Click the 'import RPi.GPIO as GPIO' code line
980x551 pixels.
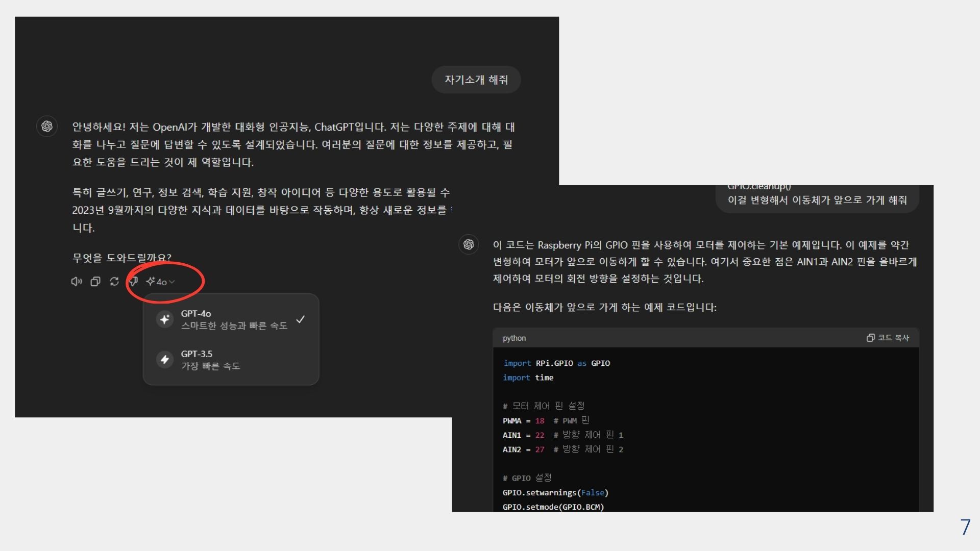pos(556,363)
